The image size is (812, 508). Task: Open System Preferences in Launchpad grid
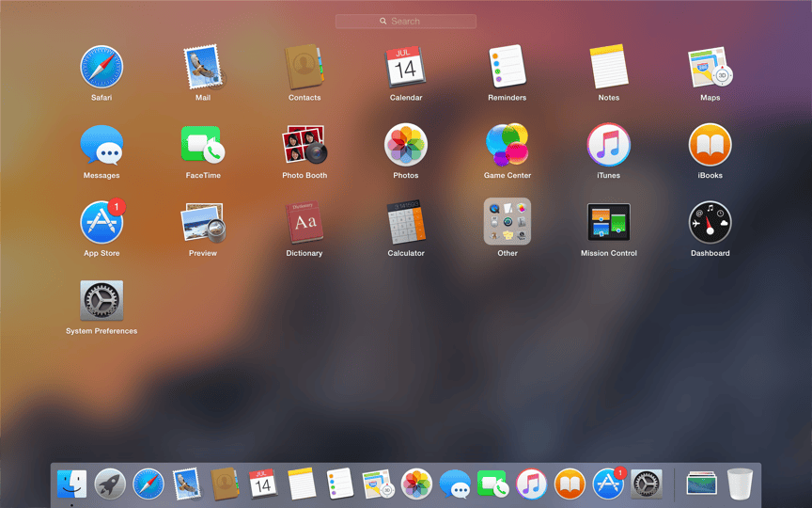[x=101, y=301]
